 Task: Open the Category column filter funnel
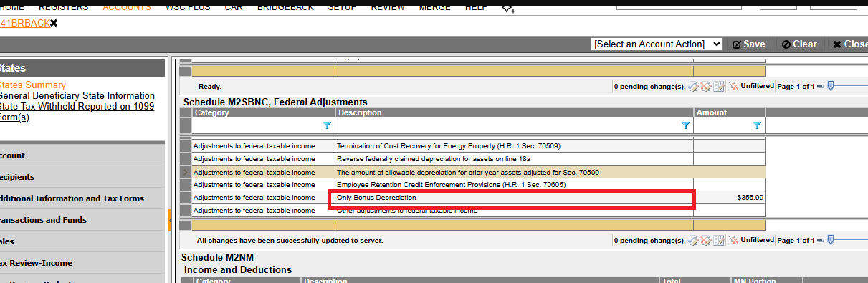[x=328, y=125]
